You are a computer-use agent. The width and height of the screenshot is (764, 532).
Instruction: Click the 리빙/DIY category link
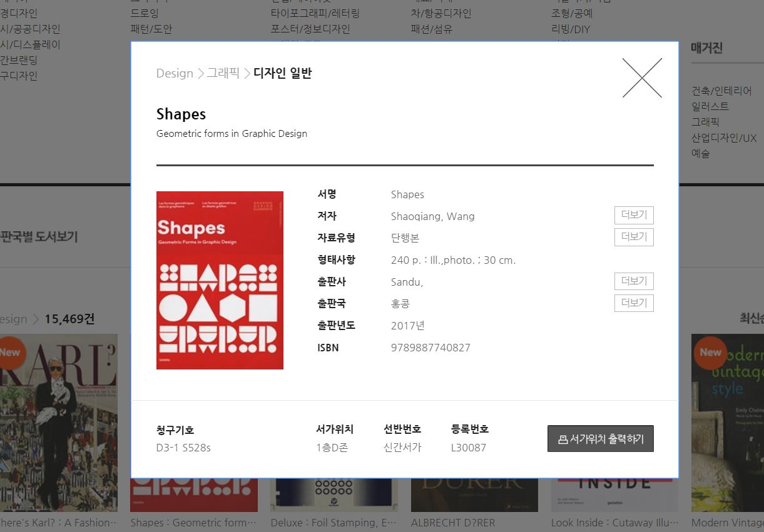[x=570, y=29]
